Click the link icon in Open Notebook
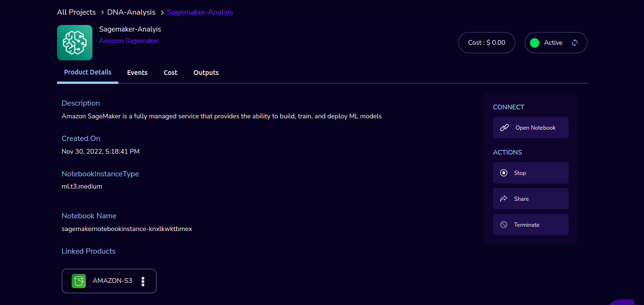 [x=504, y=128]
